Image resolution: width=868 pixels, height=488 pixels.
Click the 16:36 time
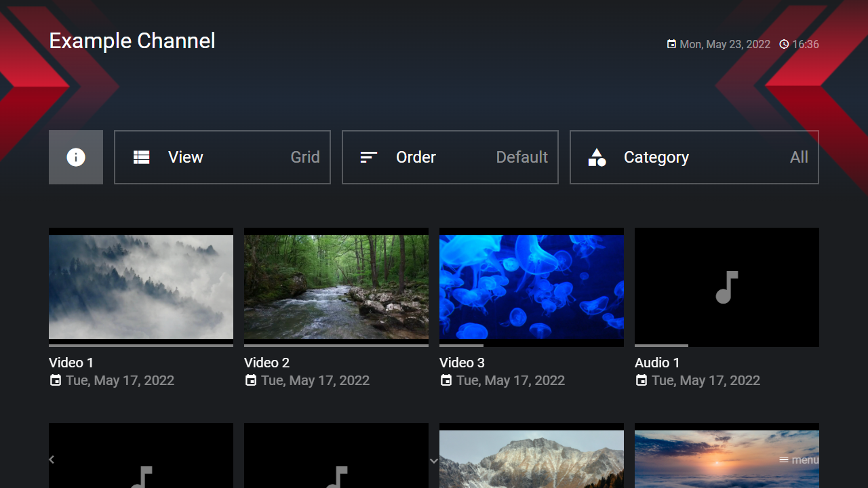806,44
